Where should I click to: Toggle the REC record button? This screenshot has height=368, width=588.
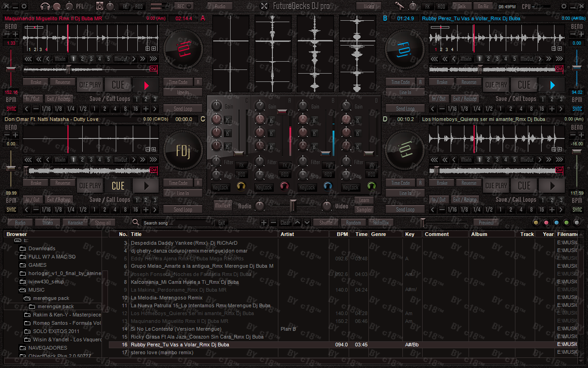click(x=184, y=6)
